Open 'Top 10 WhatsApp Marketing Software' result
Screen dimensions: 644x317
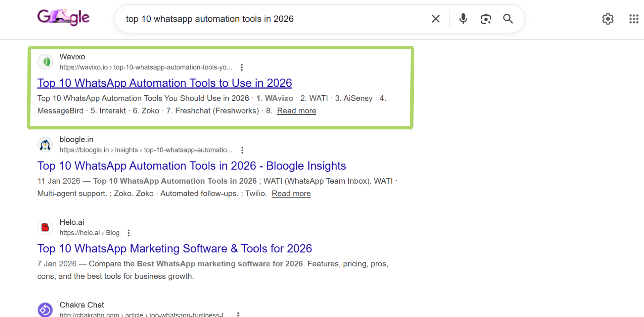(174, 248)
